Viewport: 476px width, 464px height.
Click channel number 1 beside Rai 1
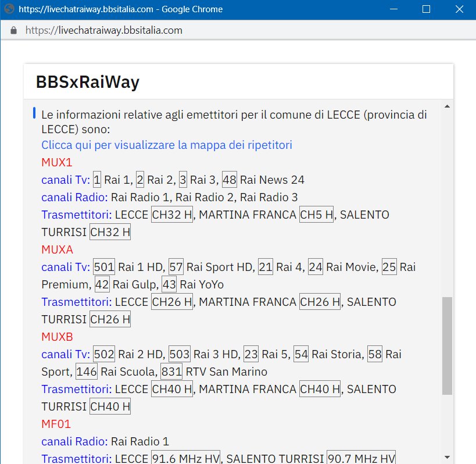tap(97, 180)
